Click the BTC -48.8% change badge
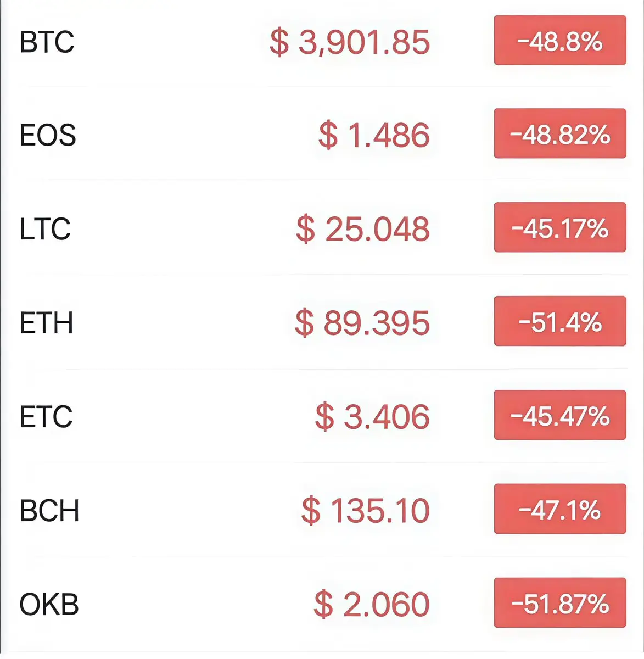The height and width of the screenshot is (659, 644). [559, 41]
